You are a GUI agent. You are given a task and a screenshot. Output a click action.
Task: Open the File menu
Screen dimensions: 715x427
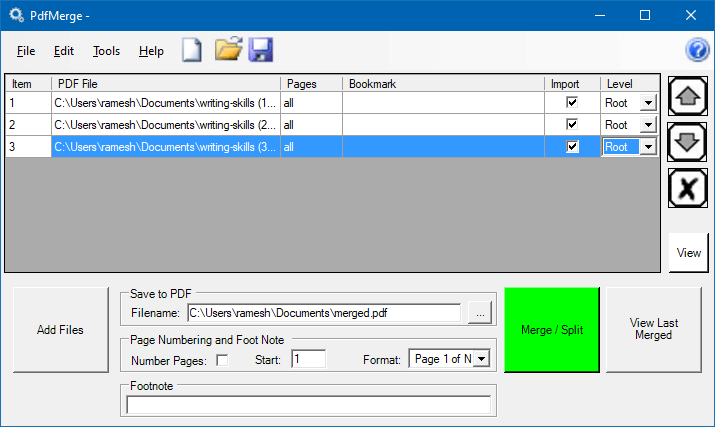pyautogui.click(x=26, y=51)
